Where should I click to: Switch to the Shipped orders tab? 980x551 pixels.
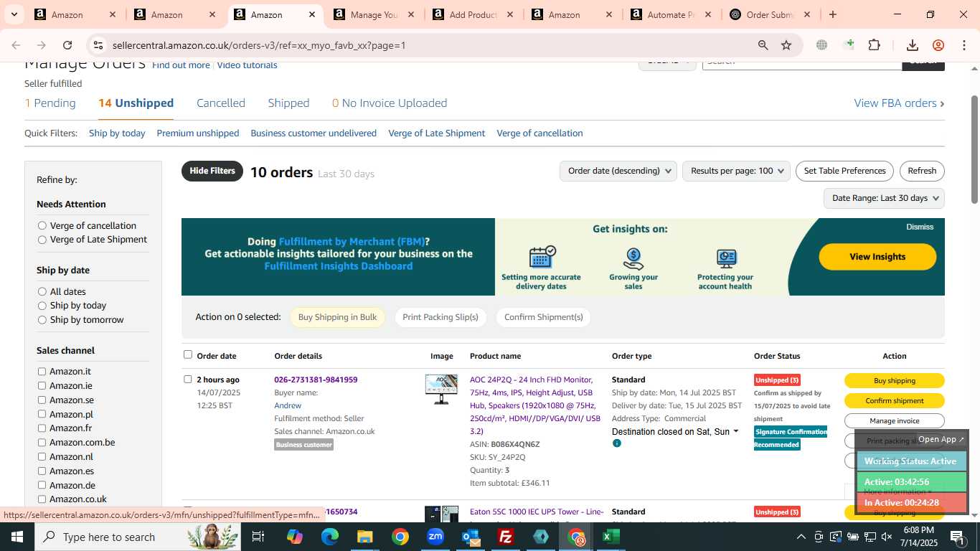pos(288,103)
